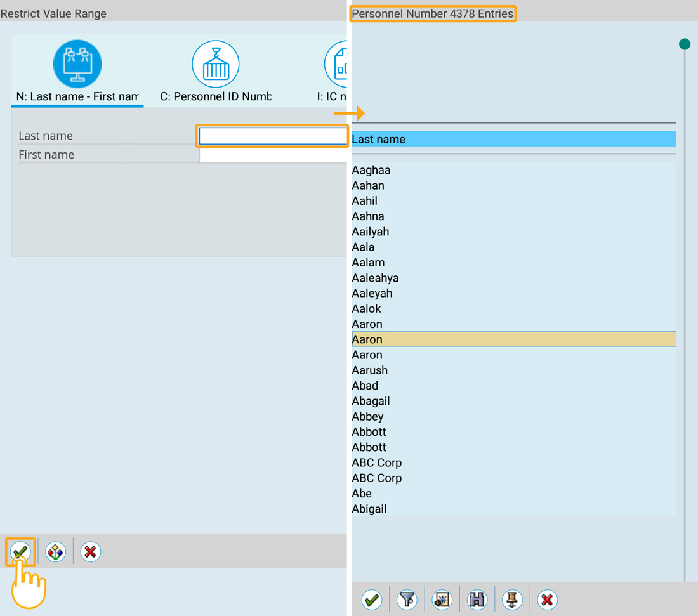
Task: Open the partially visible I: IC tab
Action: point(336,73)
